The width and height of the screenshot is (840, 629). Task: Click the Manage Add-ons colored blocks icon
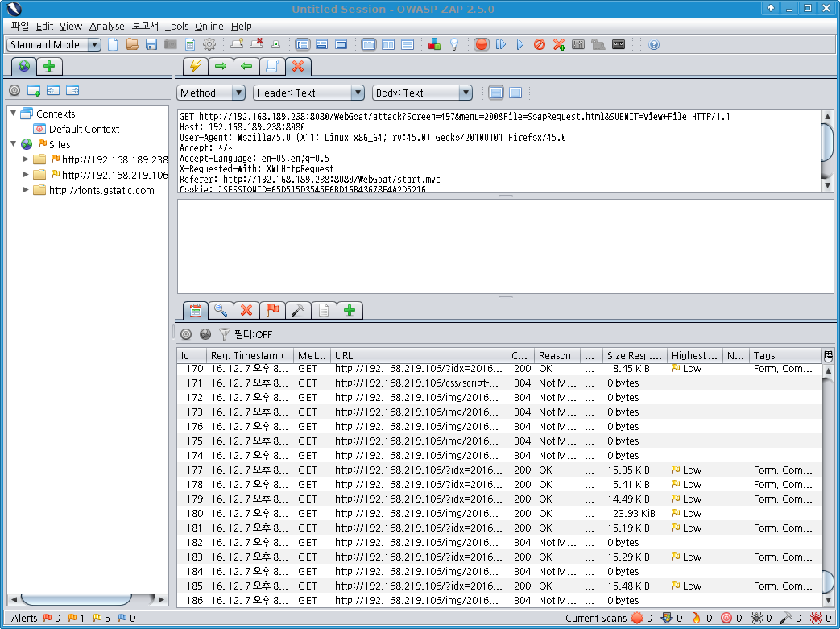coord(434,44)
